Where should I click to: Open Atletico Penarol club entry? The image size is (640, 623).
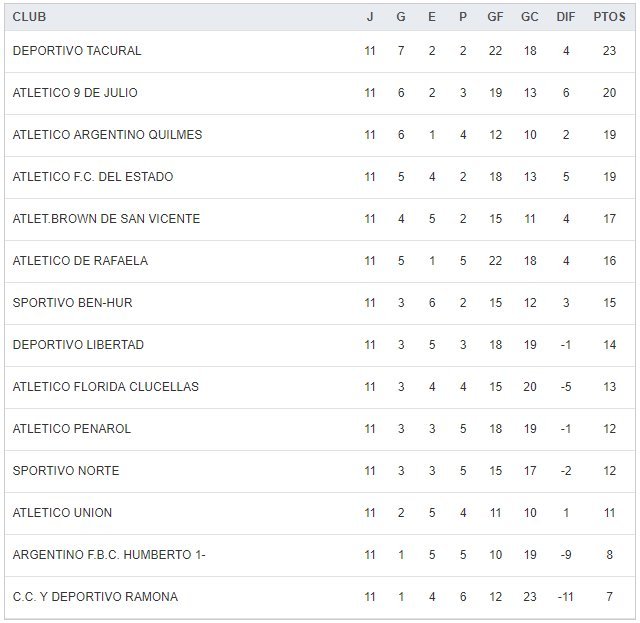pos(72,429)
